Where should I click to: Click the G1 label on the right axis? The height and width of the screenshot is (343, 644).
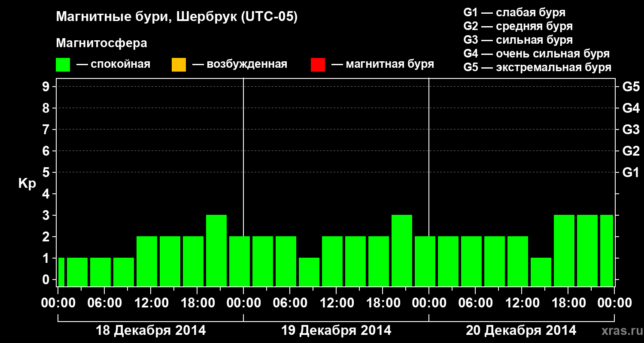pos(631,173)
